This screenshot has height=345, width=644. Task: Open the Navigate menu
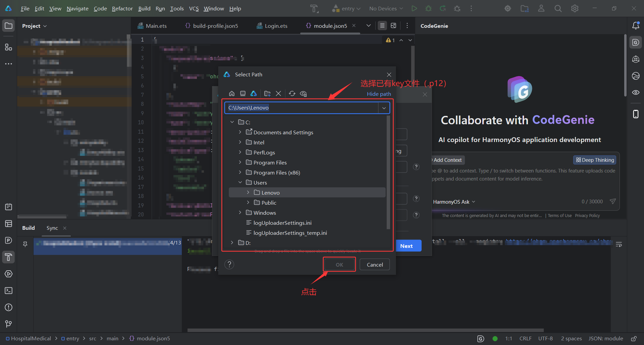point(77,8)
